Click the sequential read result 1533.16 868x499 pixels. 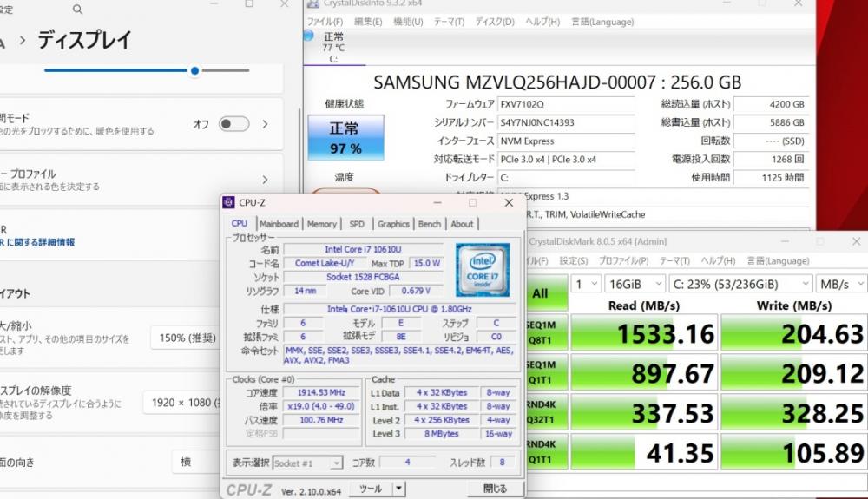point(644,333)
